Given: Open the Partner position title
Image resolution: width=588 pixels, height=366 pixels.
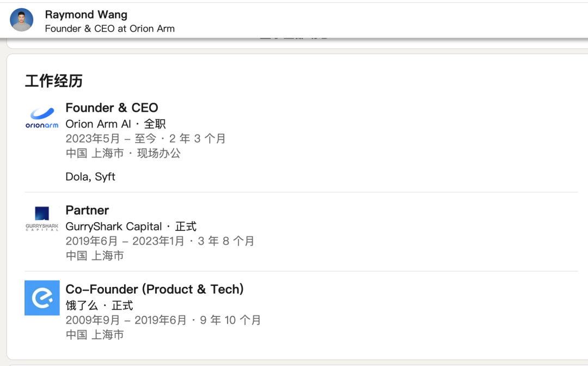Looking at the screenshot, I should pyautogui.click(x=87, y=210).
